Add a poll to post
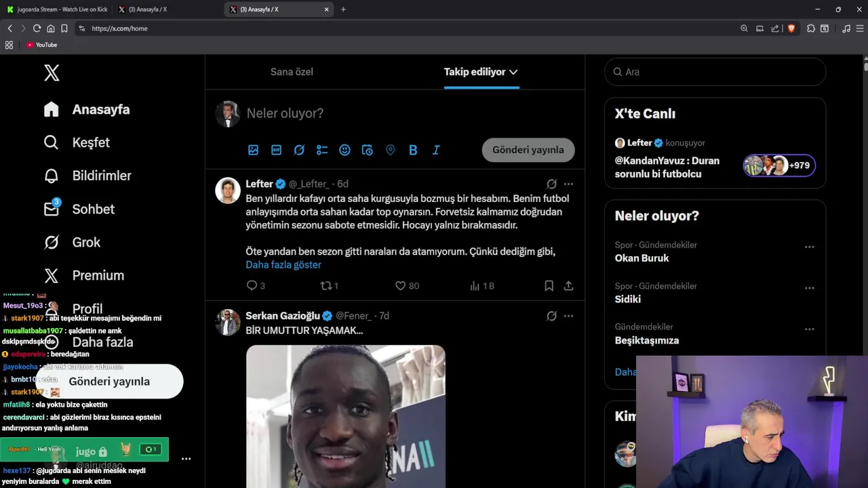Screen dimensions: 868x488 tap(322, 150)
